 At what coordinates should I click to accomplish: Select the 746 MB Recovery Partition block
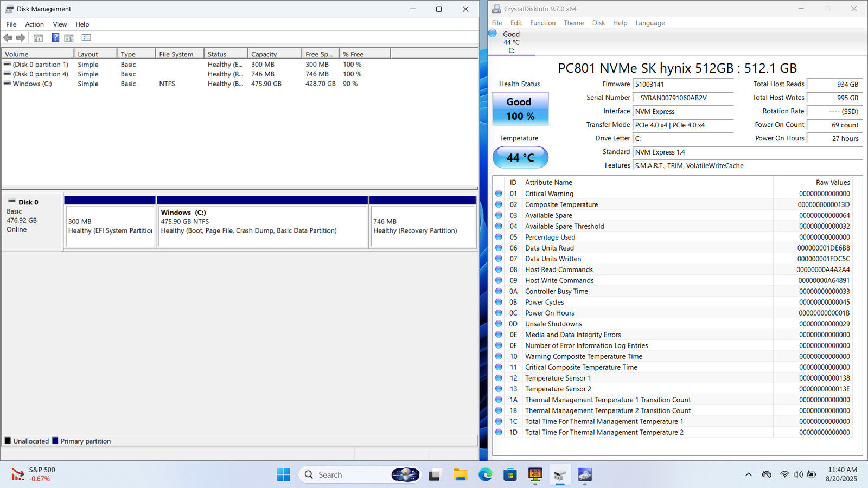(423, 226)
